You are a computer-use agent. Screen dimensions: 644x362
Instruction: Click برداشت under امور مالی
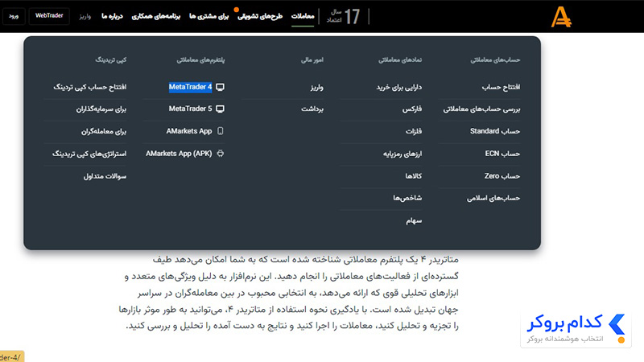(312, 109)
